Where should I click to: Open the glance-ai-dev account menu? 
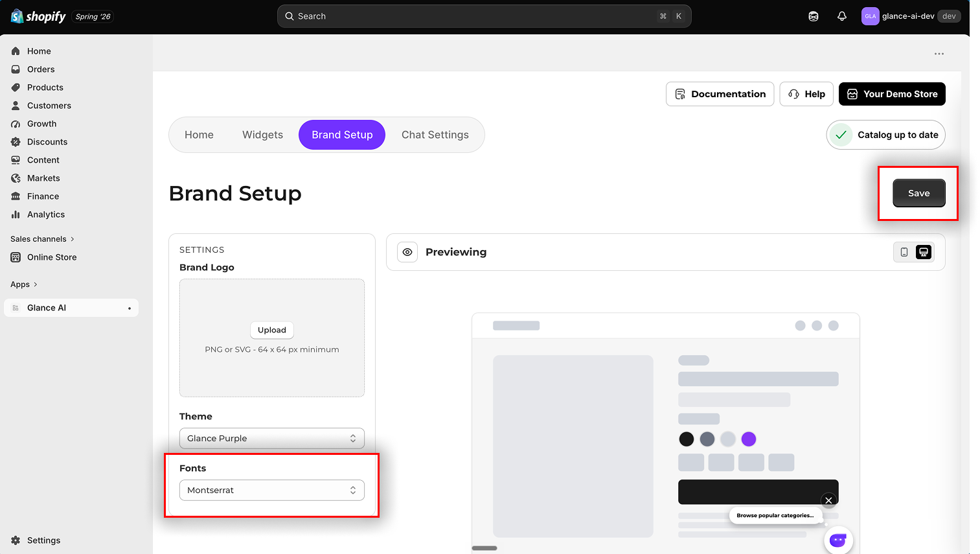[x=911, y=16]
